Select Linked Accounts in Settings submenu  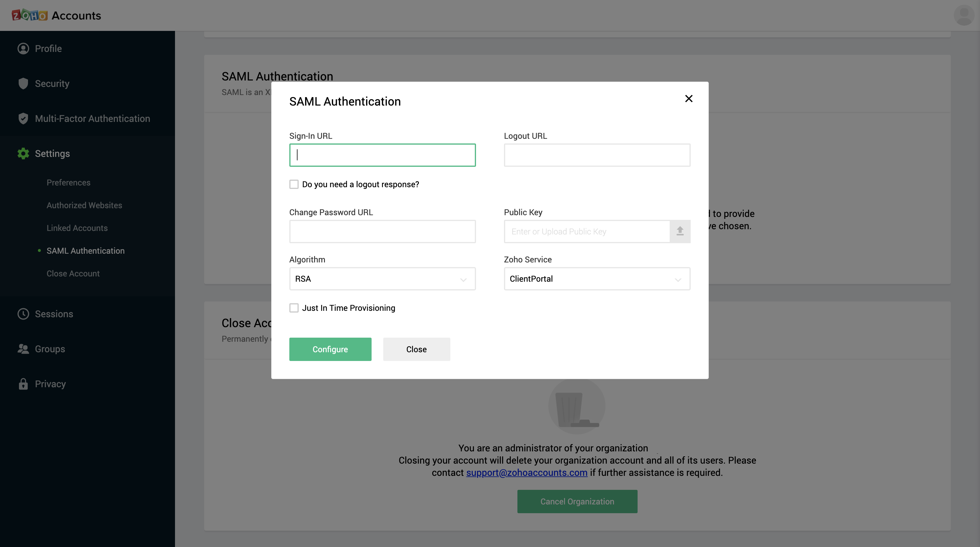77,228
